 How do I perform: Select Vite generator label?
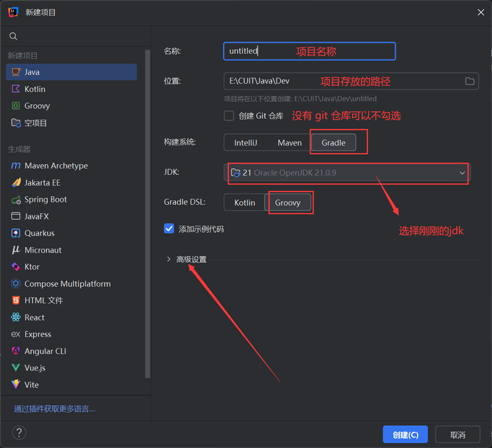[31, 385]
